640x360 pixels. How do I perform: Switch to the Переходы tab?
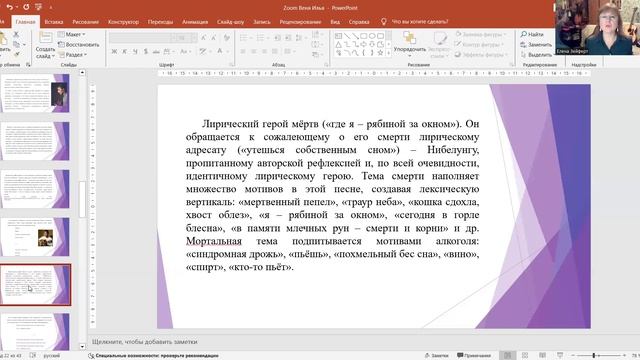(160, 22)
